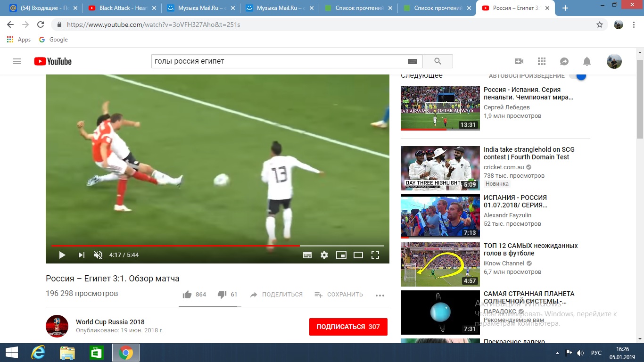Close the Россия – Египет tab
Viewport: 644px width, 362px height.
(x=548, y=8)
